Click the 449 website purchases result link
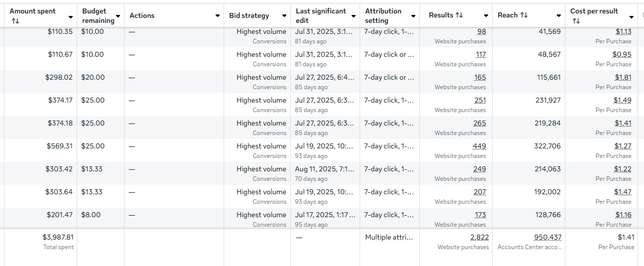644x266 pixels. pyautogui.click(x=479, y=146)
